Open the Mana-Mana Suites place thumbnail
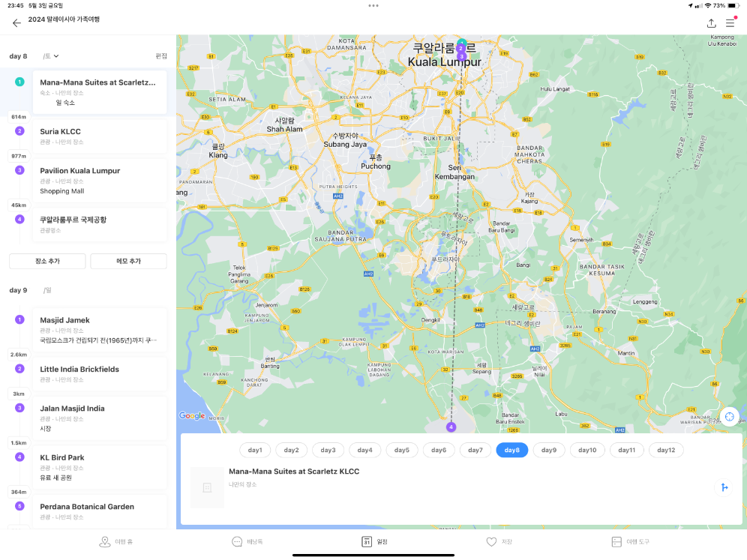The image size is (747, 560). tap(207, 487)
